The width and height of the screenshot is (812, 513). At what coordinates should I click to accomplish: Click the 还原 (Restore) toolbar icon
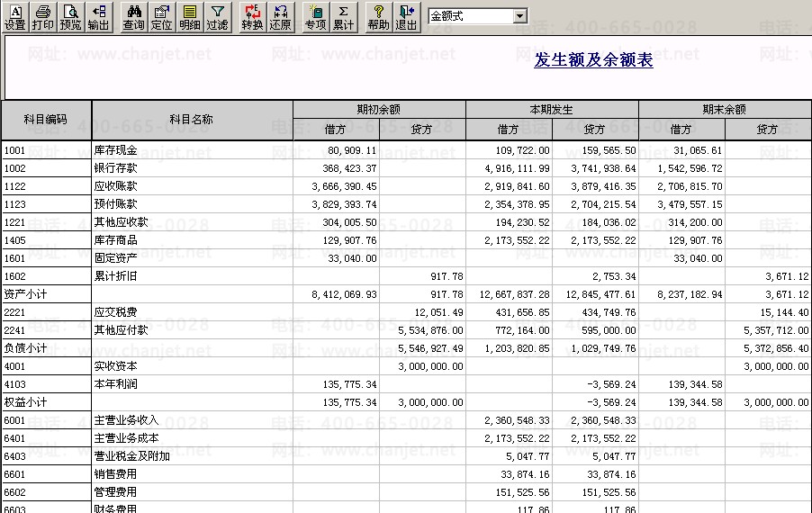281,17
